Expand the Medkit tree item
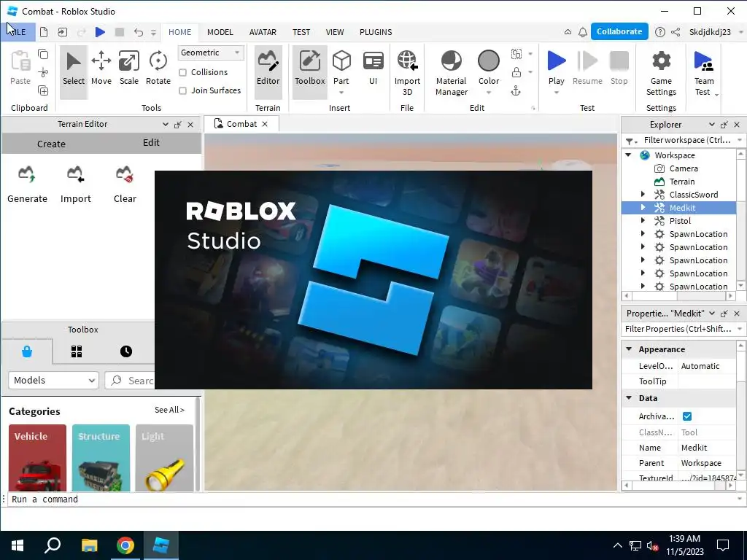Screen dimensions: 747x560 pyautogui.click(x=643, y=208)
